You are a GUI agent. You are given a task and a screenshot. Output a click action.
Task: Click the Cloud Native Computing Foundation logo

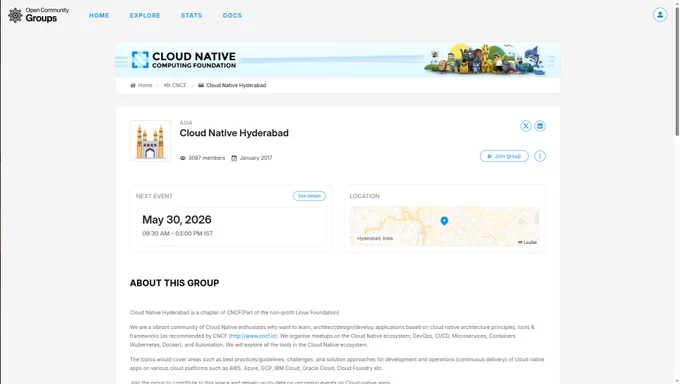click(x=183, y=60)
